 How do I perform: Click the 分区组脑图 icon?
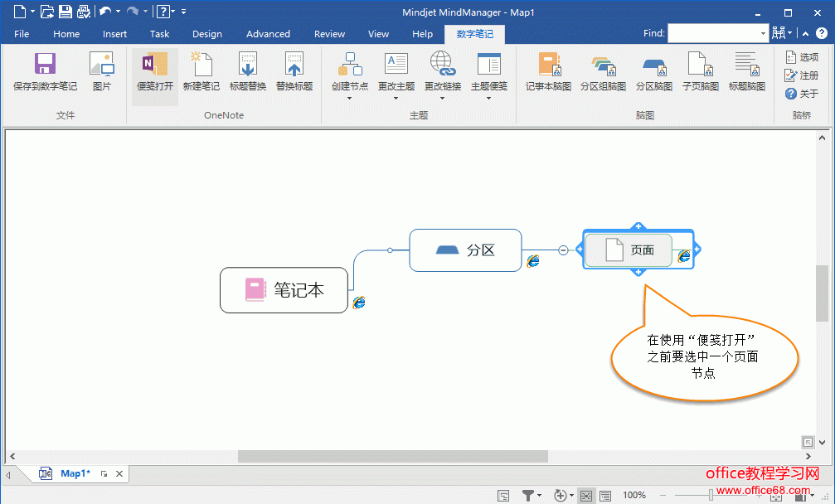(603, 65)
